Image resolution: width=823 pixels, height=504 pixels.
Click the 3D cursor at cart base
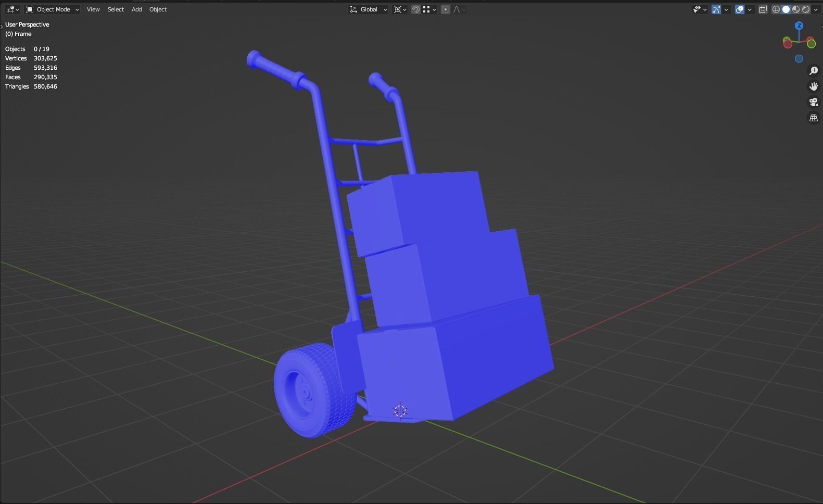tap(400, 411)
